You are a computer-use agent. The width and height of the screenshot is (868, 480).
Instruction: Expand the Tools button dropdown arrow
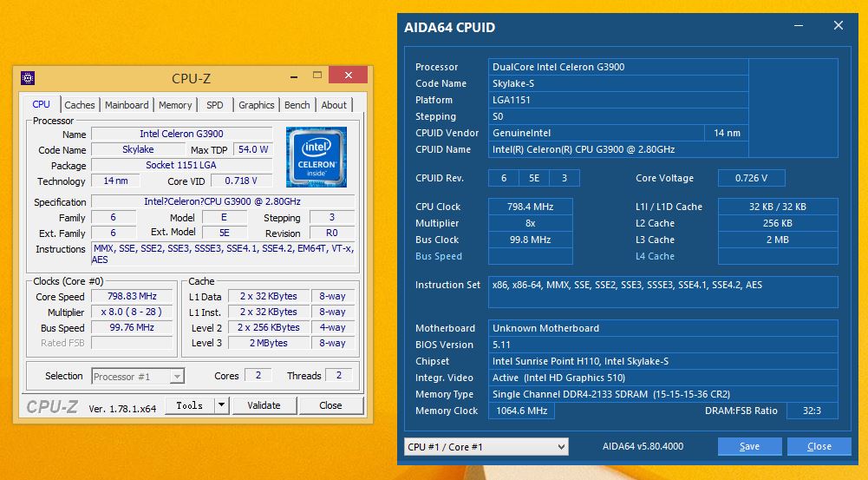pyautogui.click(x=221, y=405)
